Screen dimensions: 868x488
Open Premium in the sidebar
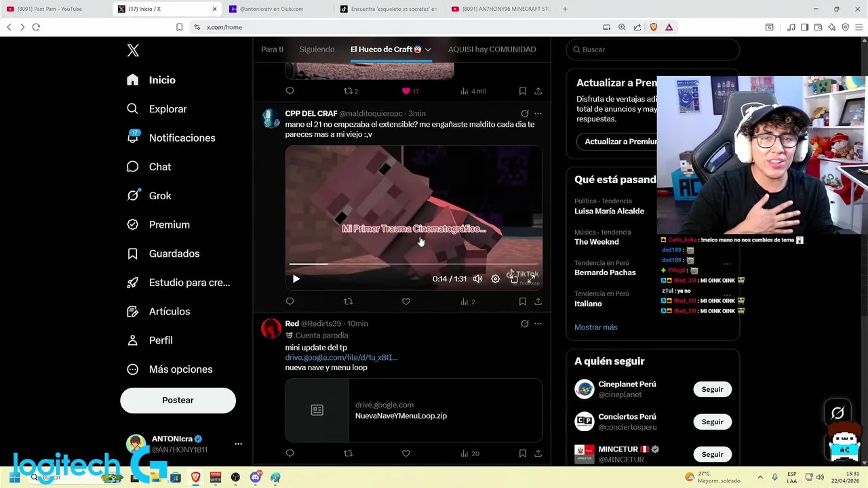point(158,224)
